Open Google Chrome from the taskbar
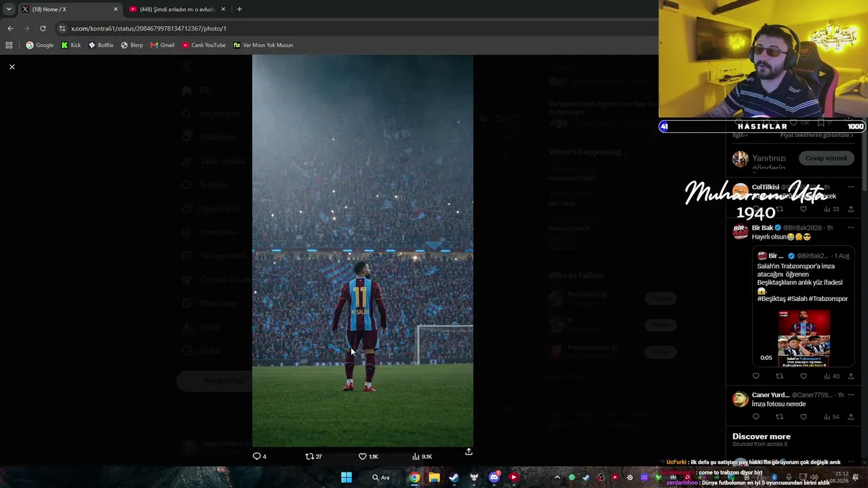This screenshot has height=488, width=868. 414,477
